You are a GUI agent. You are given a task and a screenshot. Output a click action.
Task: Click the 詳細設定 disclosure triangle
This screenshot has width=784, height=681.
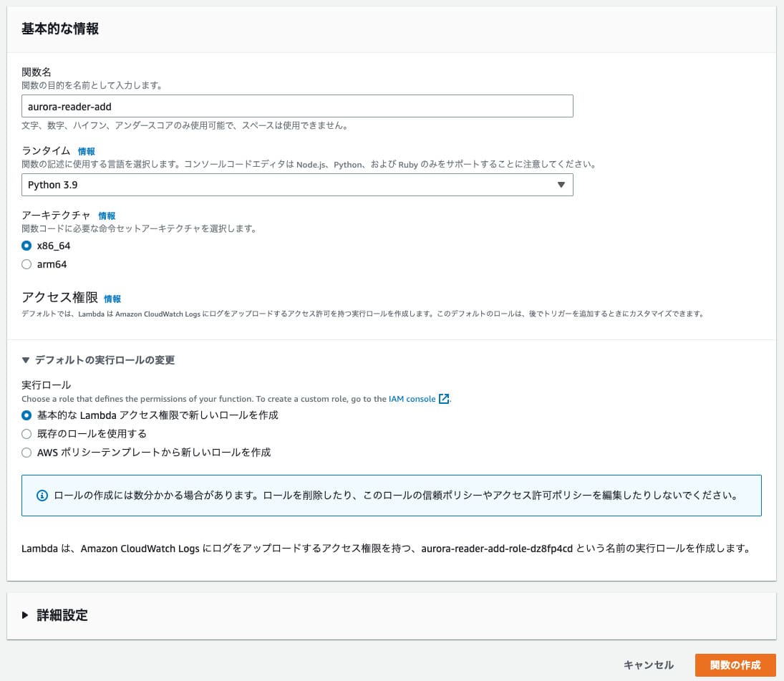[x=26, y=615]
